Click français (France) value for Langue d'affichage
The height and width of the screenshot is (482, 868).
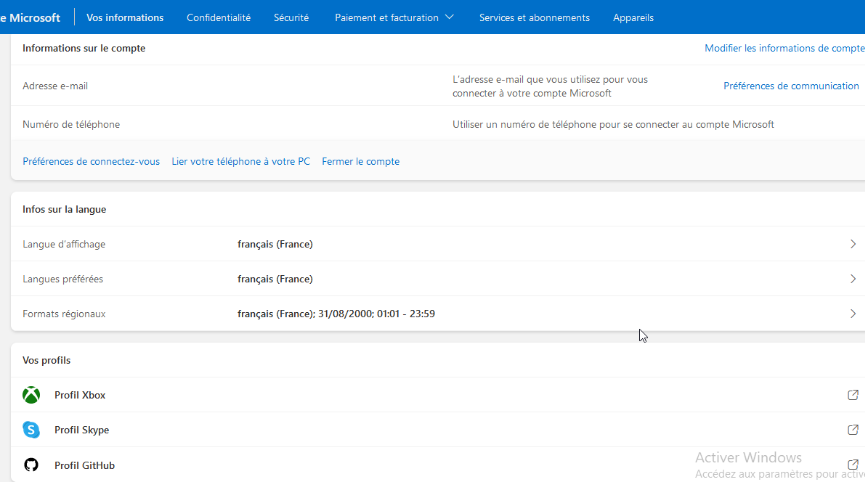point(275,244)
